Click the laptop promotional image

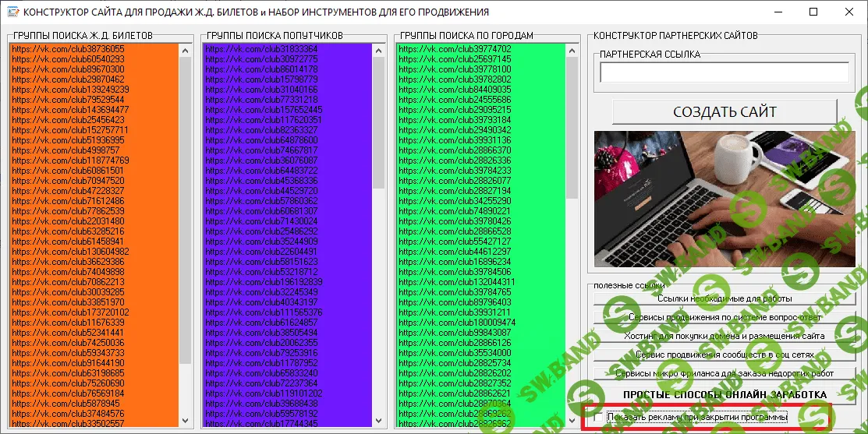coord(723,200)
